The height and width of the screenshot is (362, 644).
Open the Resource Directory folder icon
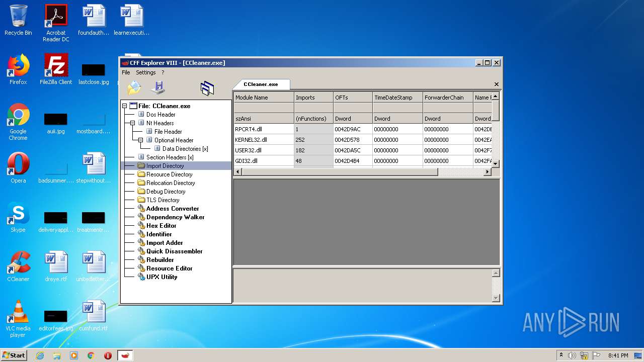(x=141, y=174)
